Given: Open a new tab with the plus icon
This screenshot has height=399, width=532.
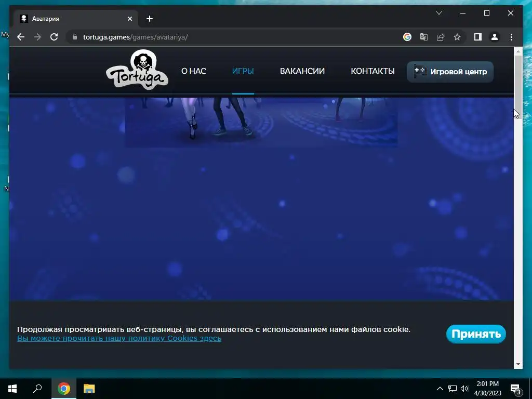Looking at the screenshot, I should (149, 19).
